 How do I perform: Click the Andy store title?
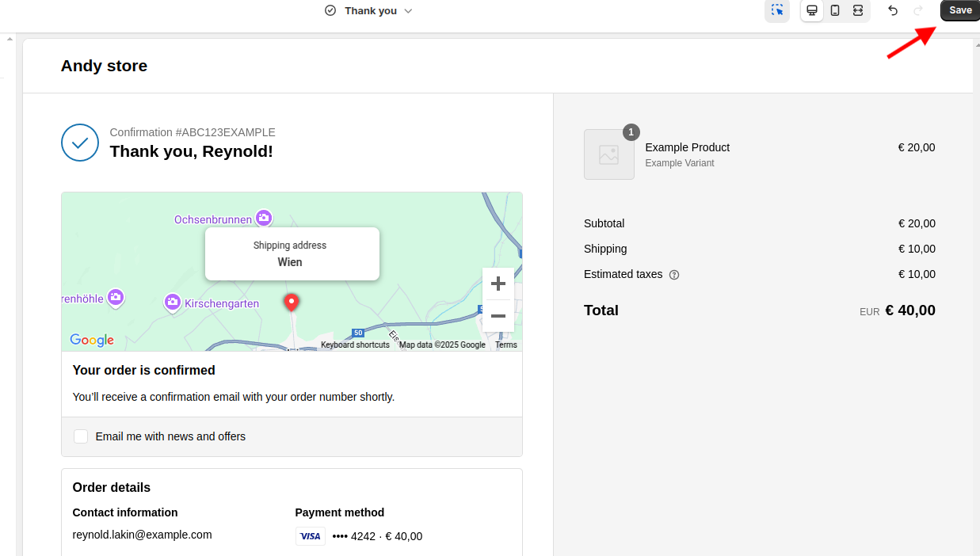tap(104, 66)
